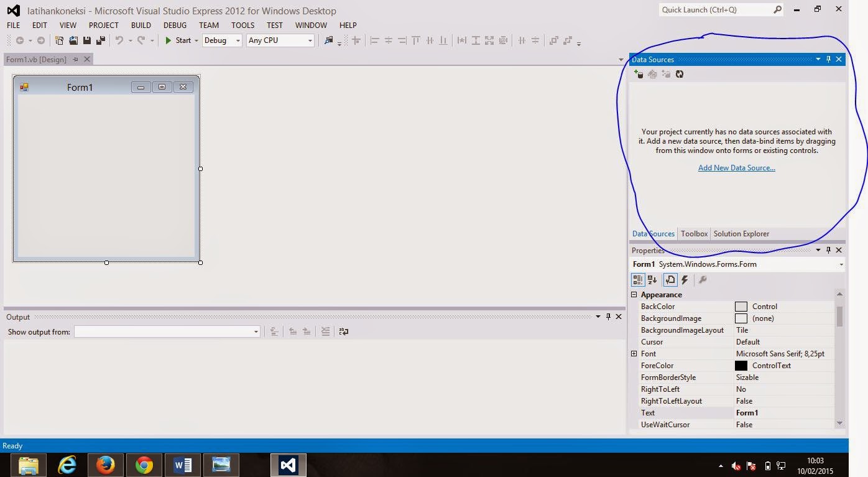Start debugging with the green Start button
The height and width of the screenshot is (477, 868).
[x=178, y=40]
